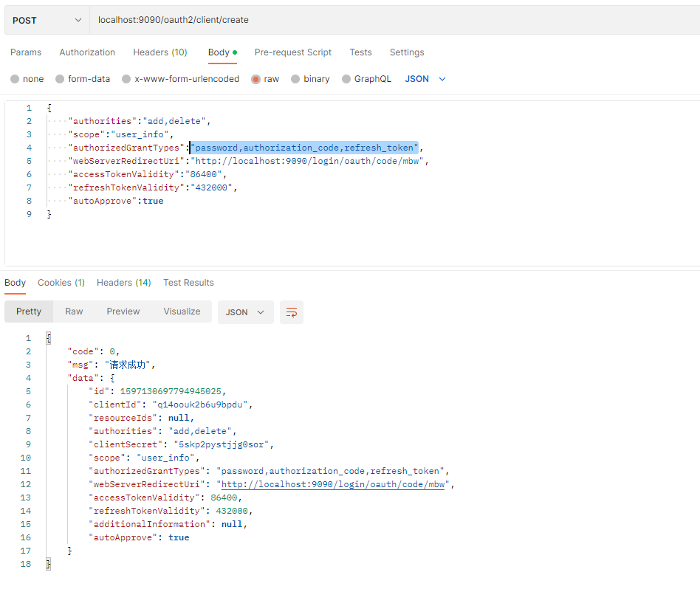Image resolution: width=700 pixels, height=592 pixels.
Task: Click the "refreshTokenValidity":"432000" request line
Action: 153,187
